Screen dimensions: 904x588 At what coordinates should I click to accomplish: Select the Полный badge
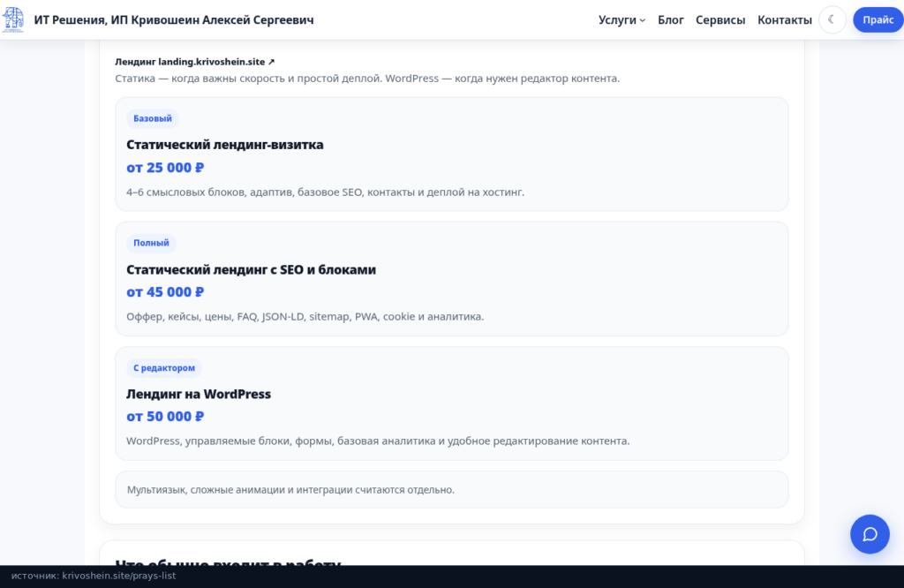pyautogui.click(x=151, y=243)
